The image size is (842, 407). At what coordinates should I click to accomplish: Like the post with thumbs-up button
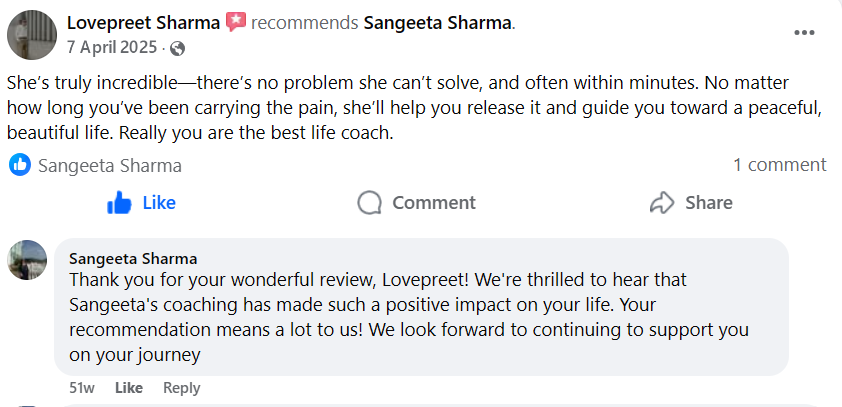(141, 203)
